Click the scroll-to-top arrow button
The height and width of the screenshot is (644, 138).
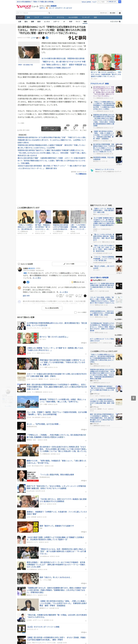(133, 398)
